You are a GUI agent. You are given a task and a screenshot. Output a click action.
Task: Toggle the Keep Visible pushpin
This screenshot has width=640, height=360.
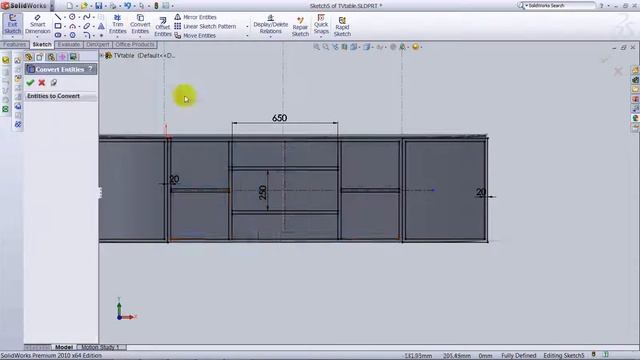pos(53,83)
